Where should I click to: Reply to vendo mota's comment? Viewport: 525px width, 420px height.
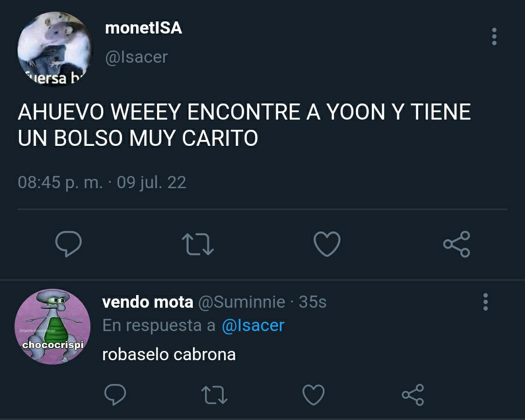(115, 395)
